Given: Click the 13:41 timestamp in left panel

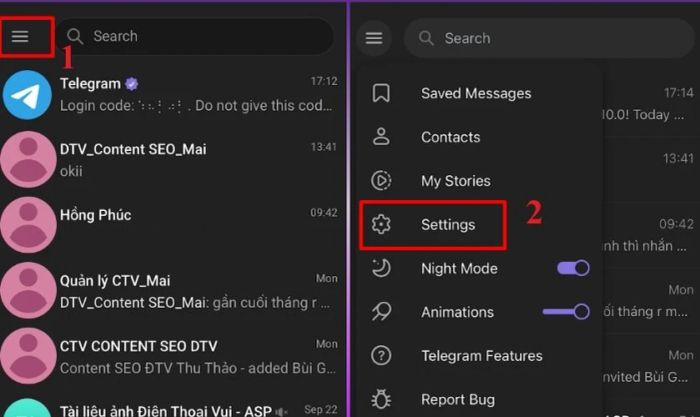Looking at the screenshot, I should click(324, 147).
